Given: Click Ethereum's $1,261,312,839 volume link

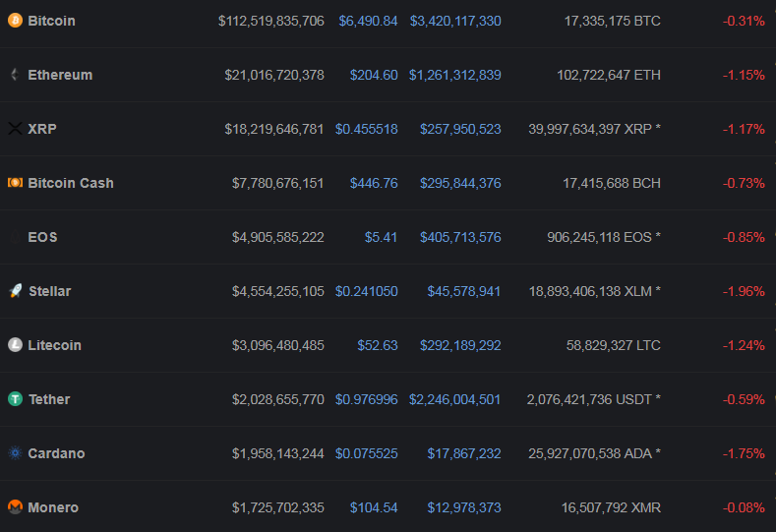Looking at the screenshot, I should (x=454, y=75).
